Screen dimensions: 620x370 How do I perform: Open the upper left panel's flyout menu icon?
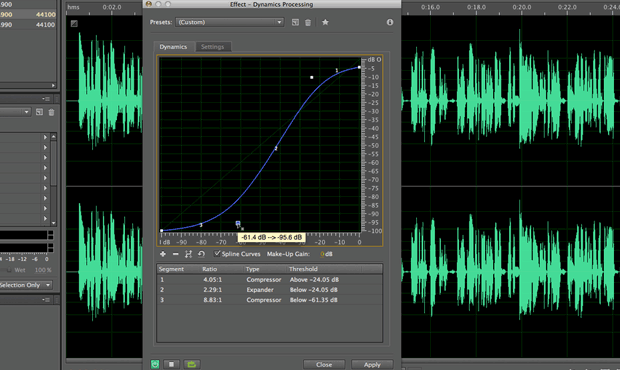pos(46,98)
